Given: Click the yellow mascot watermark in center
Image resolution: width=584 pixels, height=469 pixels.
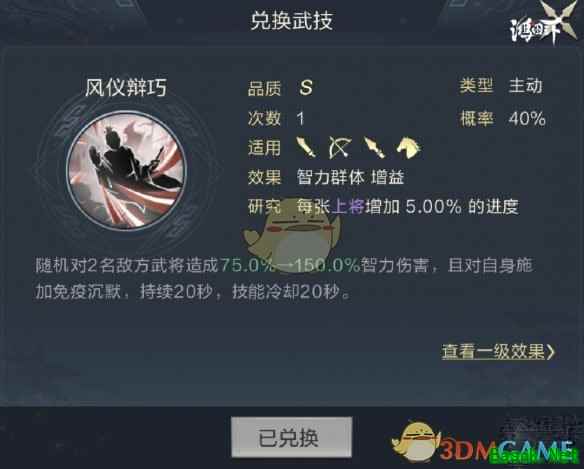Looking at the screenshot, I should (291, 233).
